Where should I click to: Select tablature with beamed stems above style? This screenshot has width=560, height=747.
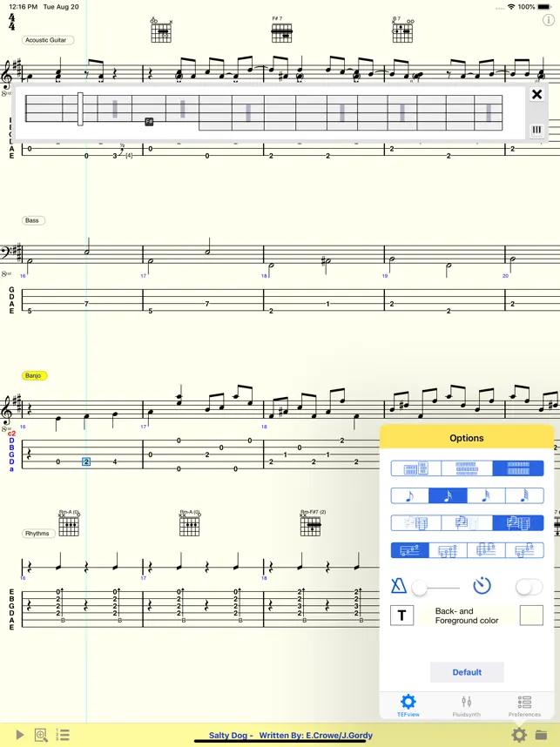click(486, 550)
